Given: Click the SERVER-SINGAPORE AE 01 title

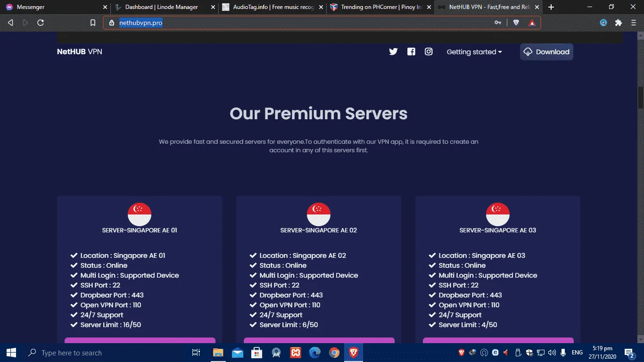Looking at the screenshot, I should (140, 230).
